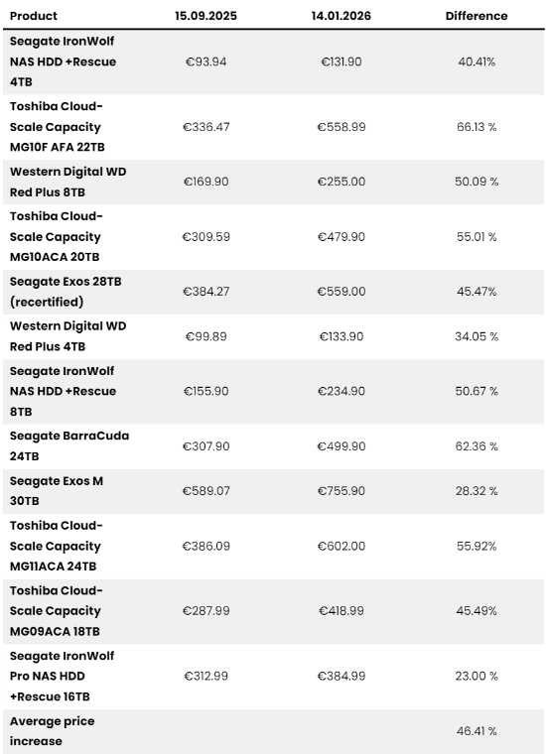The width and height of the screenshot is (546, 756).
Task: Select Toshiba MG09ACA 18TB product name
Action: (56, 611)
